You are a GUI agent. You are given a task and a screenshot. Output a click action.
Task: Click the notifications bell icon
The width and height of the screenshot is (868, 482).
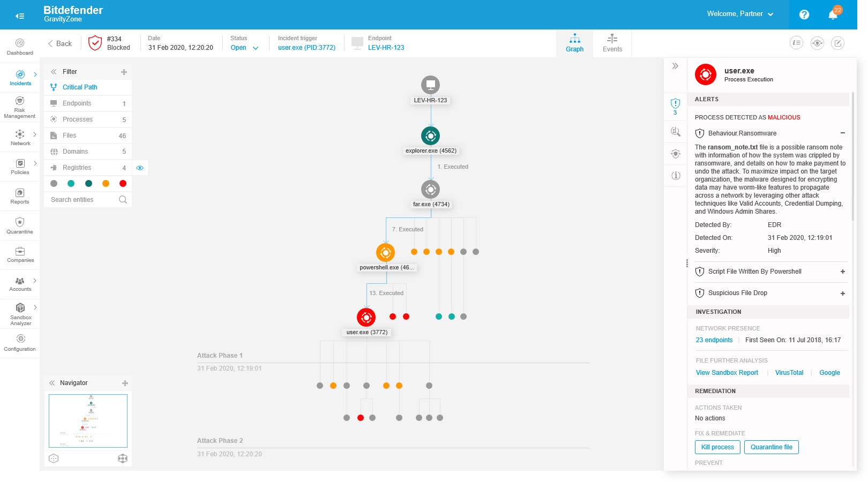coord(833,15)
